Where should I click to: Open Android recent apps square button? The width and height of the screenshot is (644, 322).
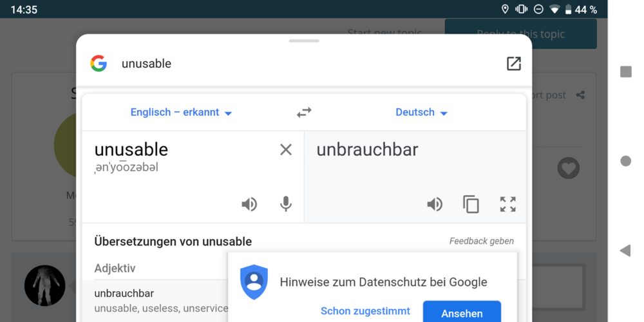pos(625,71)
